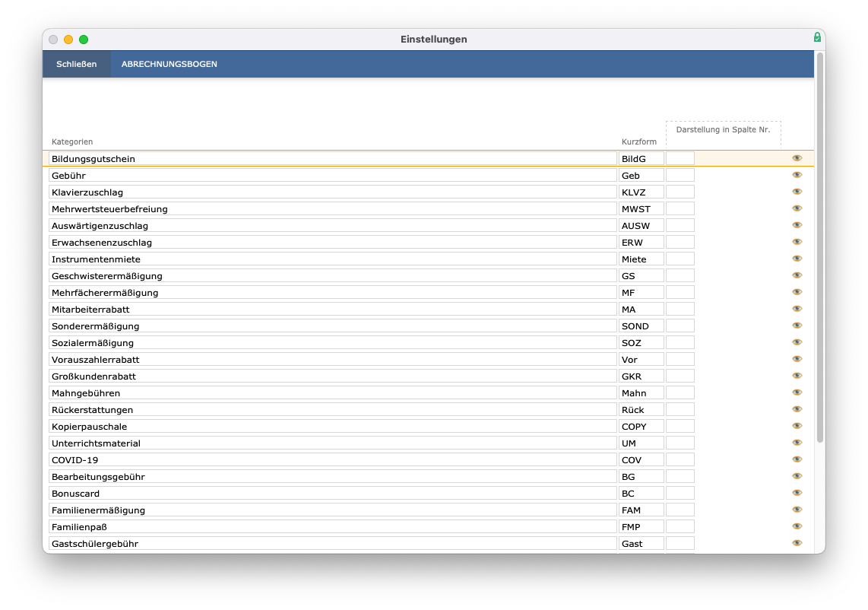The height and width of the screenshot is (610, 868).
Task: Edit the Bildungsgutschein category name field
Action: click(333, 159)
